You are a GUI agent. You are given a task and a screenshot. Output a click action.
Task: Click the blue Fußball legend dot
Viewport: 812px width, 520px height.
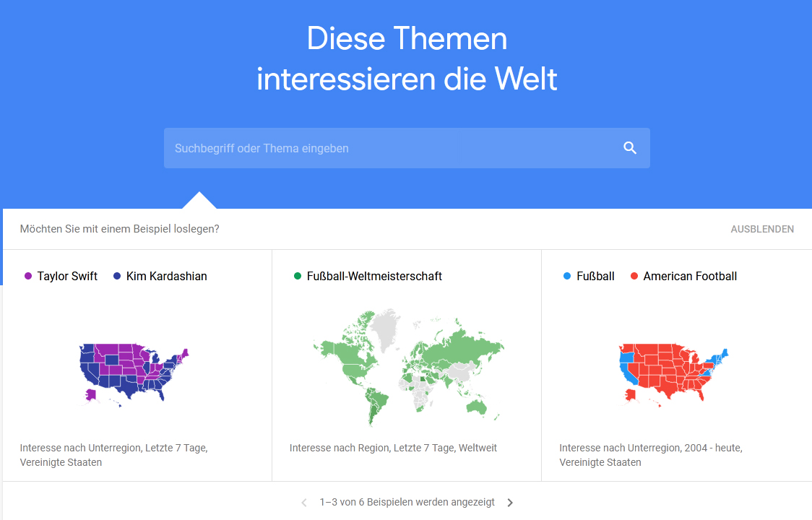567,276
